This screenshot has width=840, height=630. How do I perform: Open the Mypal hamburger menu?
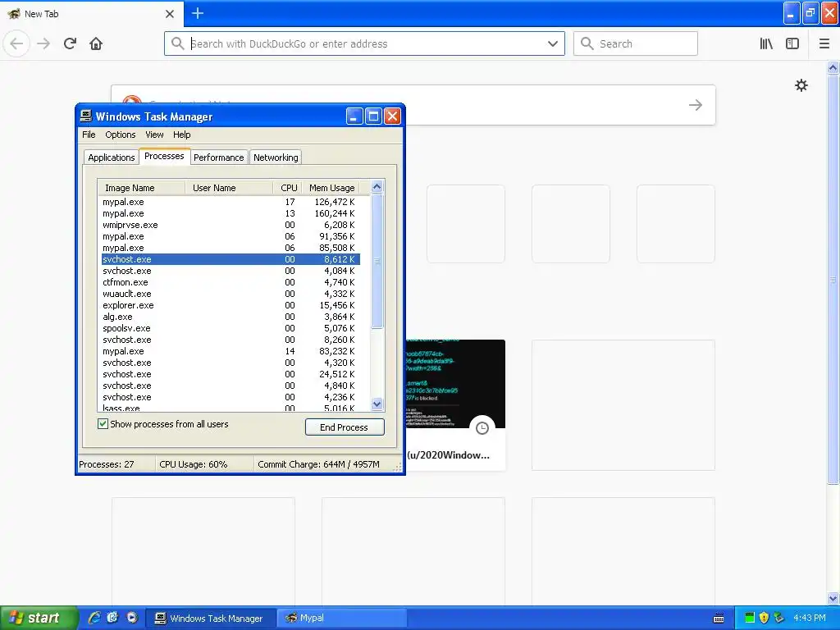[824, 43]
